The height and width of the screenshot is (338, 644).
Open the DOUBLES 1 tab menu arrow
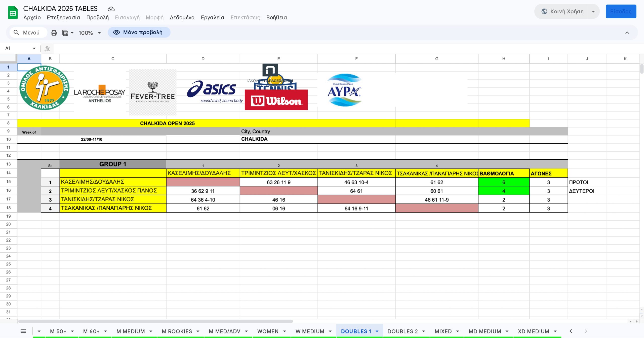(x=377, y=331)
